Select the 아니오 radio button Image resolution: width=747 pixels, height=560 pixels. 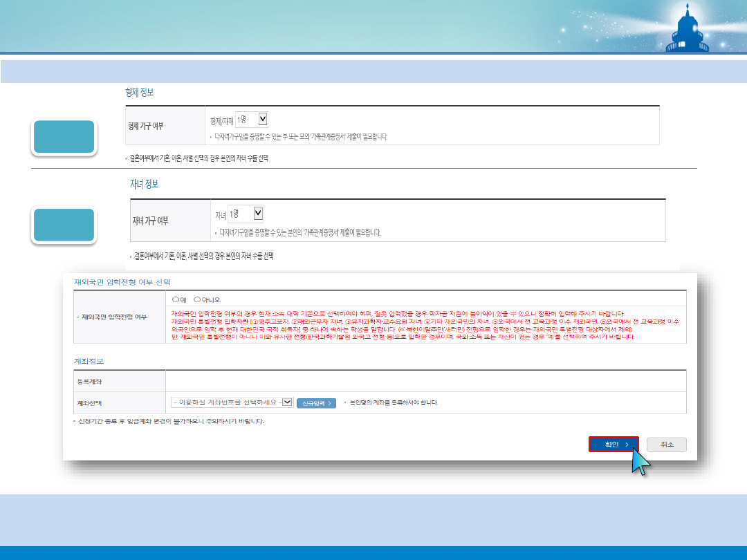click(x=197, y=299)
